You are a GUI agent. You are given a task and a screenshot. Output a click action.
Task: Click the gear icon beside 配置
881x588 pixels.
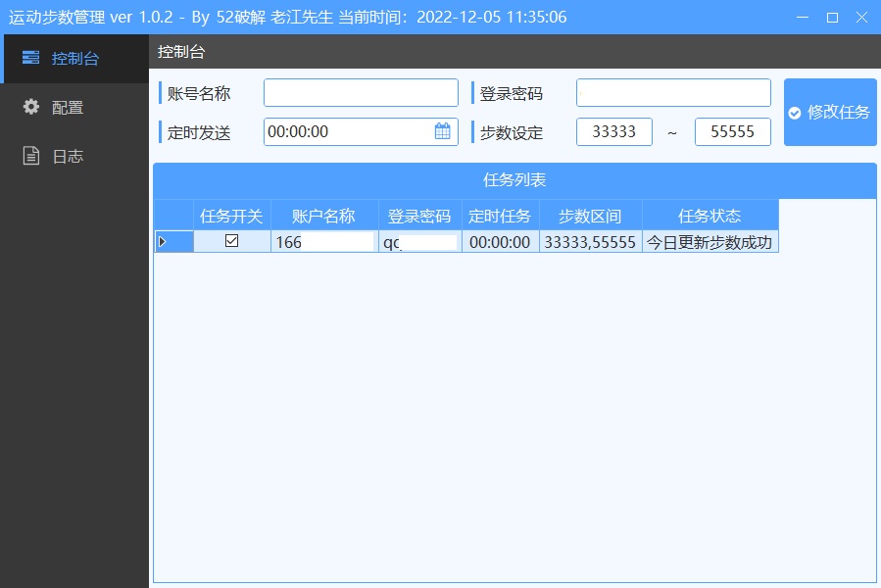coord(30,107)
